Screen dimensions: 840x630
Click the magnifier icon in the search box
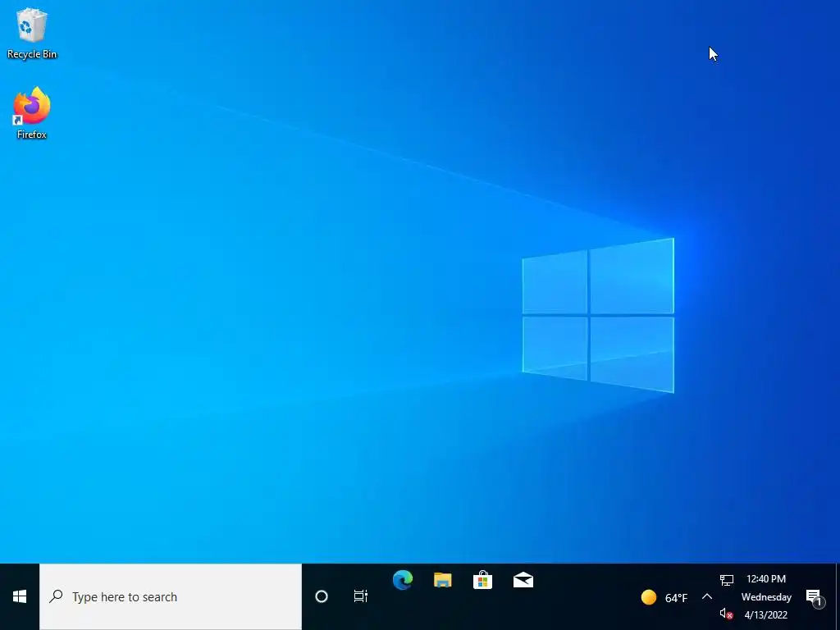click(57, 596)
